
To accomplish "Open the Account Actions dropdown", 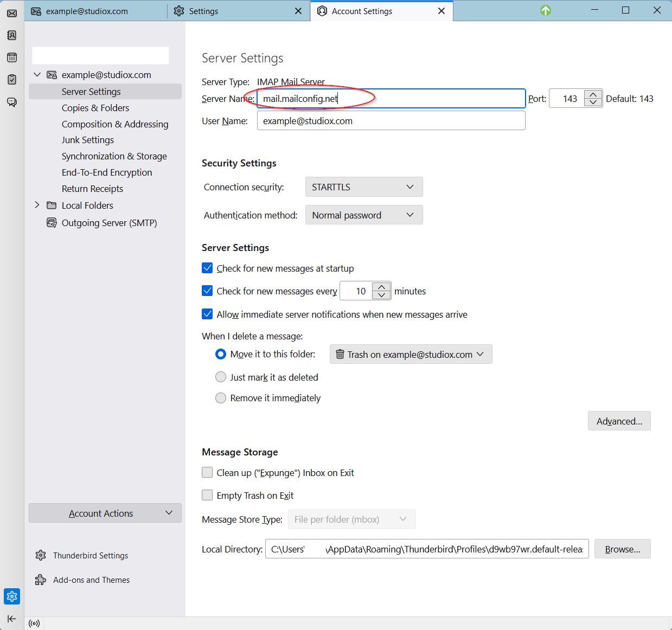I will click(105, 513).
